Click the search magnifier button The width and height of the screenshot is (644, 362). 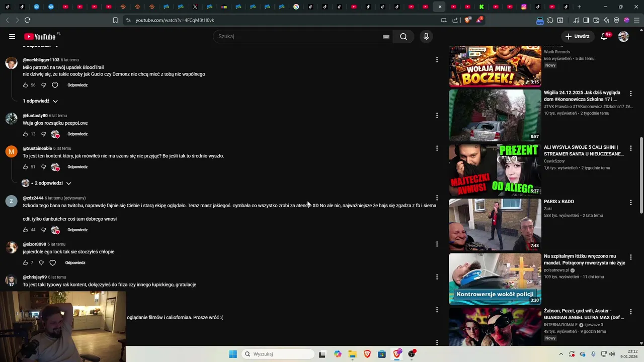404,36
